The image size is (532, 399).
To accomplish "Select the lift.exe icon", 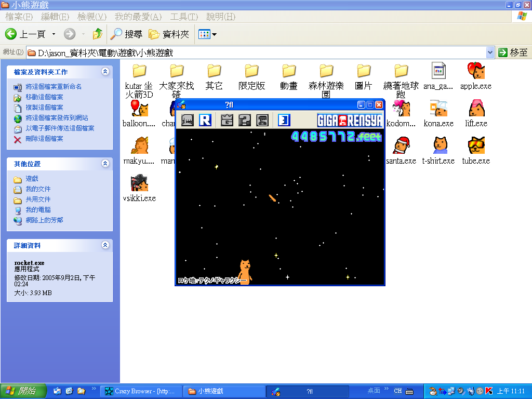I will point(476,108).
